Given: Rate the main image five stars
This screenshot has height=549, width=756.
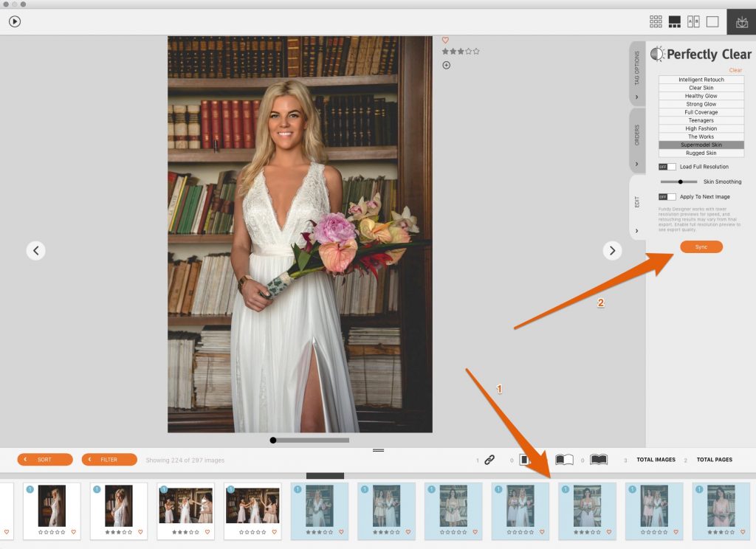Looking at the screenshot, I should tap(476, 51).
